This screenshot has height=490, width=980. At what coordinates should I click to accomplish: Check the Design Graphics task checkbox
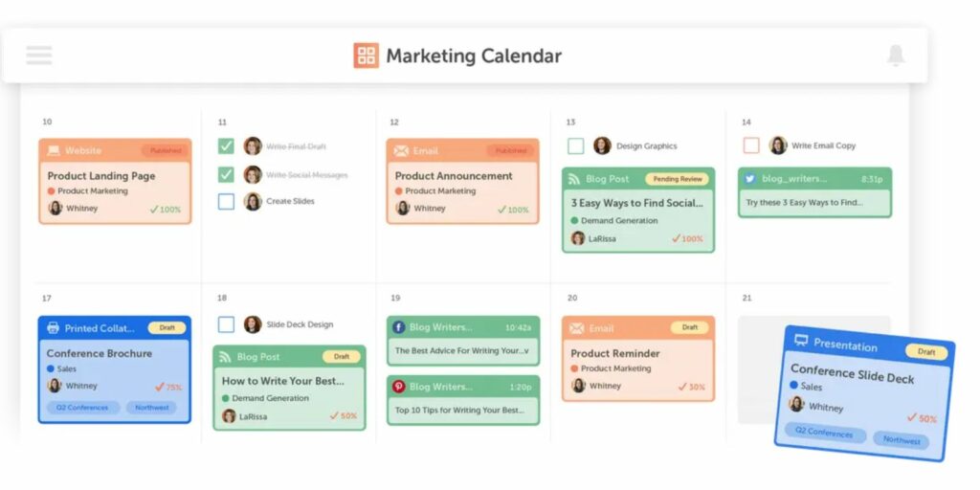click(575, 146)
